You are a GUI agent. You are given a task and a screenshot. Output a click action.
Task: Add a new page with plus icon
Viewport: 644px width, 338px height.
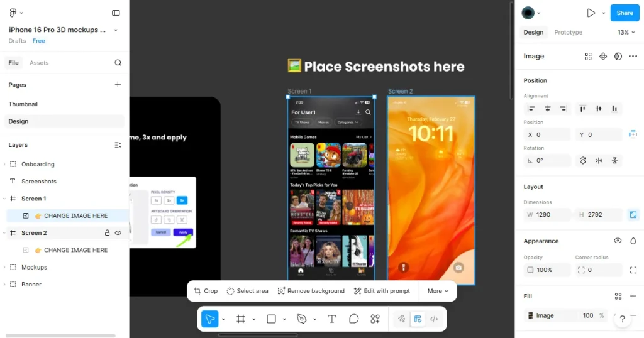click(118, 84)
